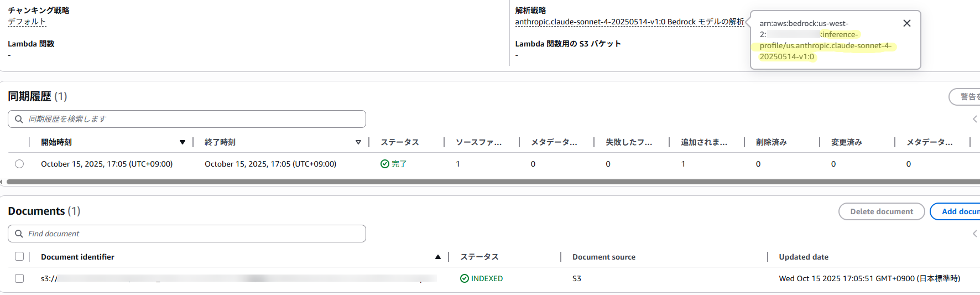Click the Document identifier column header
The height and width of the screenshot is (295, 980).
pos(77,257)
